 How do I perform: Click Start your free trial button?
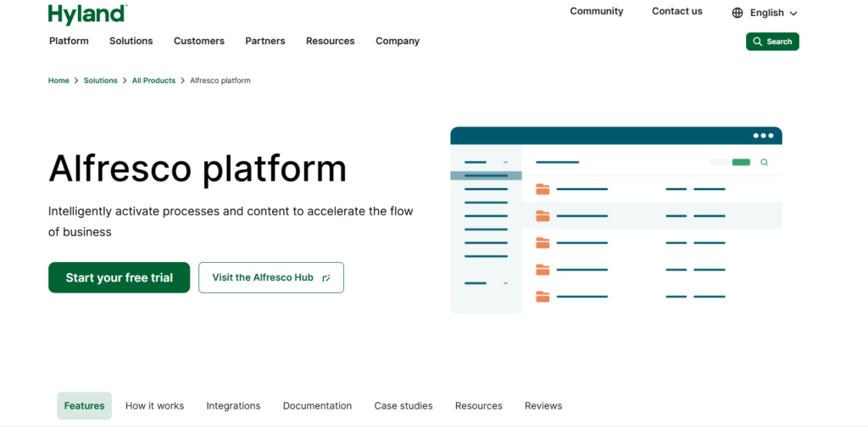click(x=119, y=277)
